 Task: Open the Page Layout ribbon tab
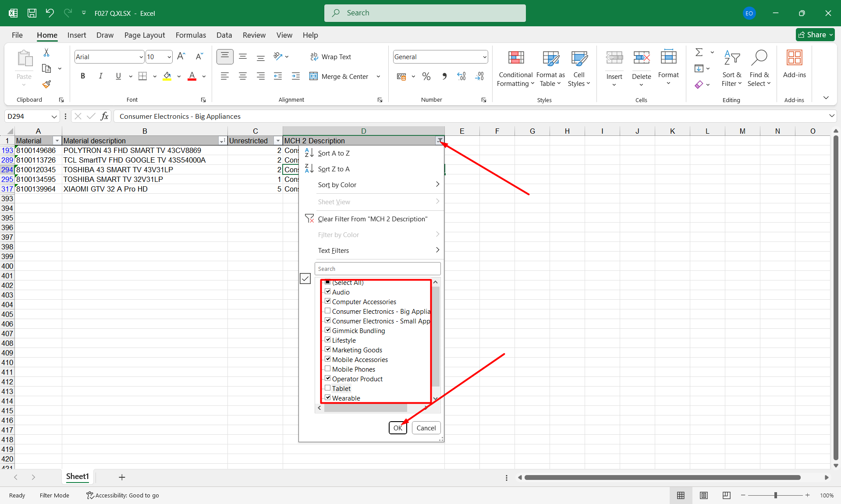[144, 35]
